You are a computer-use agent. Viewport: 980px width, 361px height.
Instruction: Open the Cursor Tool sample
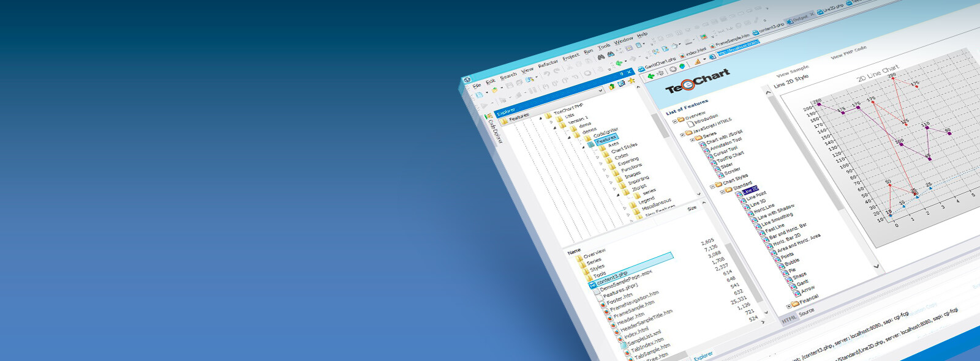click(x=725, y=151)
